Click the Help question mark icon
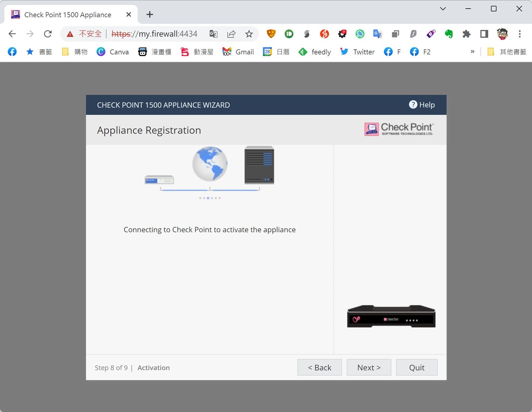 point(413,105)
